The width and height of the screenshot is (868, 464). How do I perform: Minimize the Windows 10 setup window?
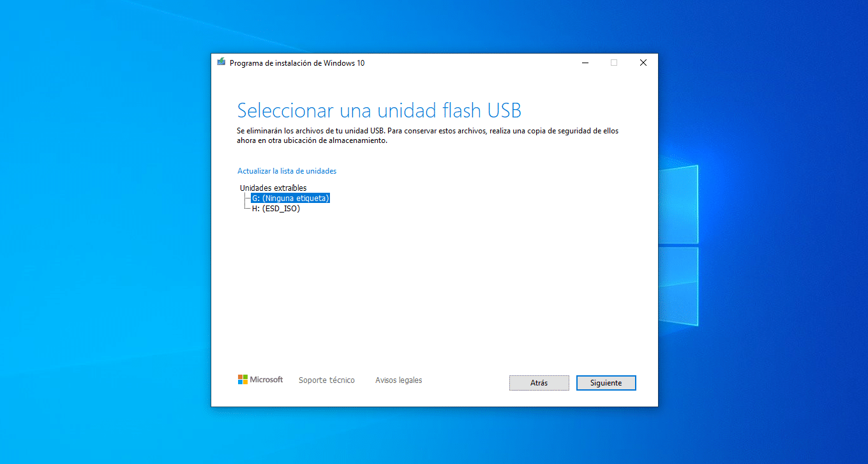[585, 63]
